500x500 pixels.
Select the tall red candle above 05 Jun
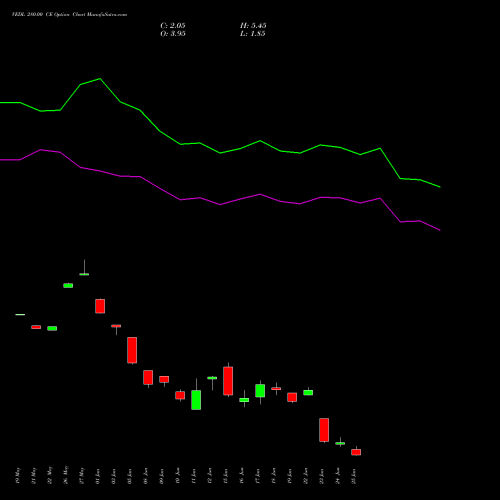pos(132,350)
